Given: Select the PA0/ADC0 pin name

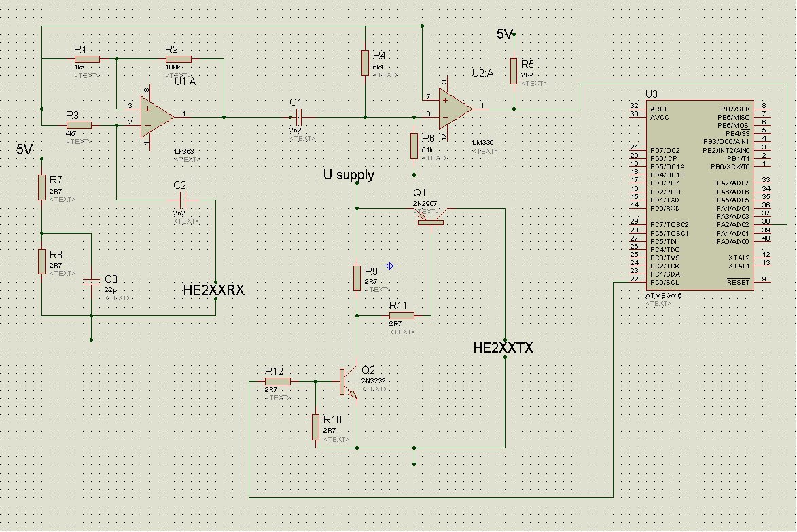Looking at the screenshot, I should [x=732, y=242].
